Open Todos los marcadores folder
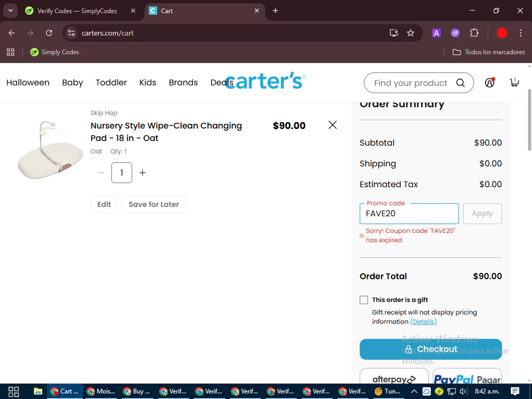 [488, 52]
